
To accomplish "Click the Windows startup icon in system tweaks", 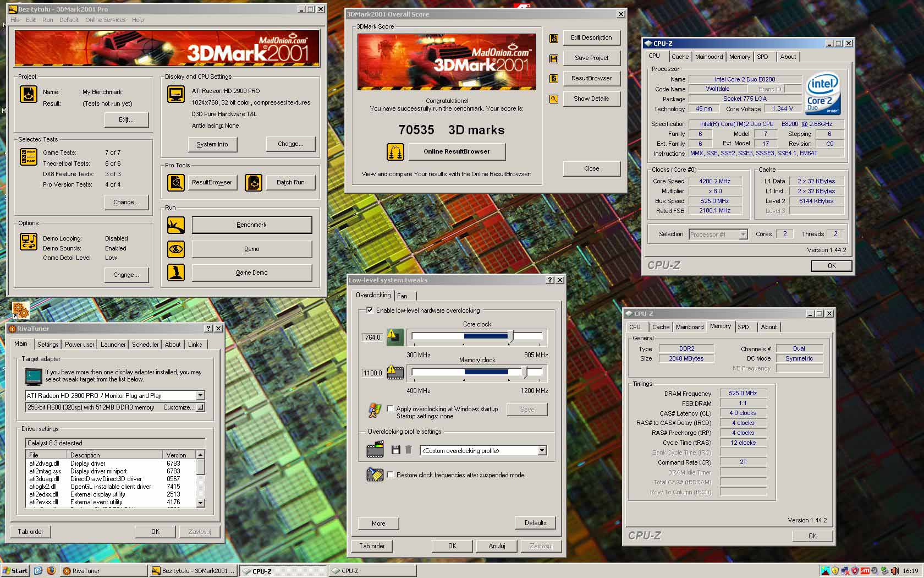I will point(375,411).
